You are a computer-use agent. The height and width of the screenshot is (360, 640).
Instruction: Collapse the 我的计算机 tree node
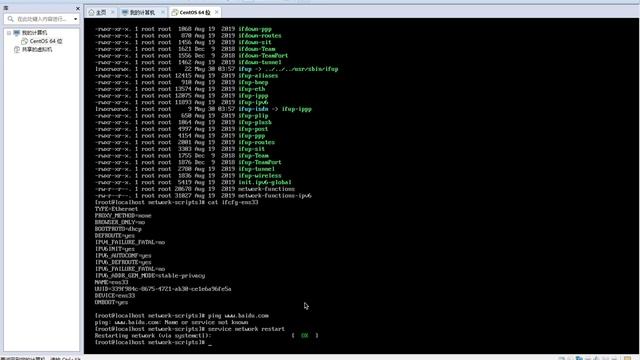click(x=9, y=33)
